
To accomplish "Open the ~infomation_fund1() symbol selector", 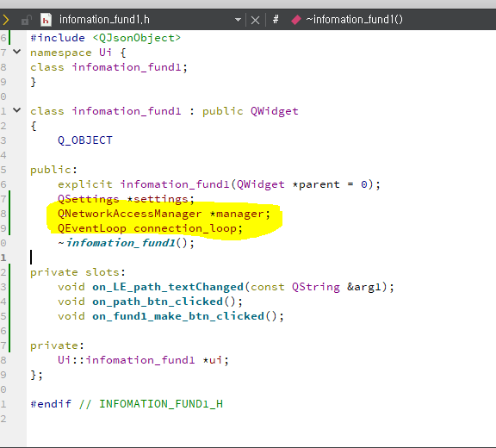I will click(354, 20).
